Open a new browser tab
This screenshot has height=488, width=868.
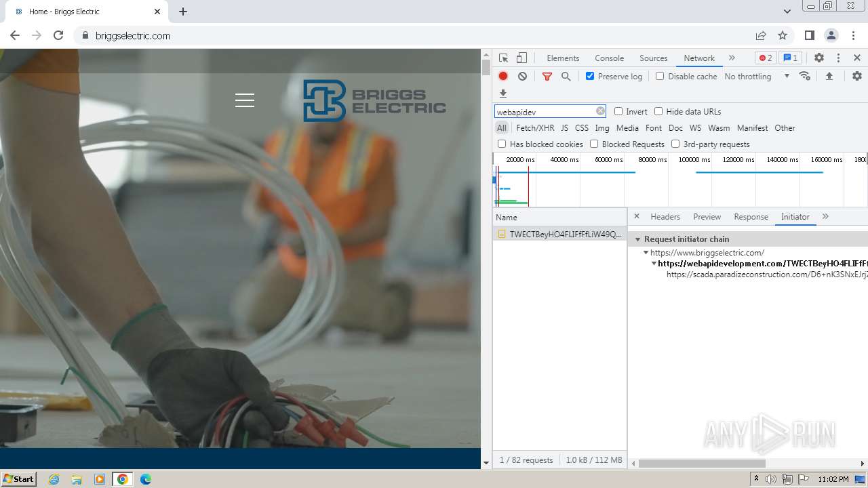point(183,12)
